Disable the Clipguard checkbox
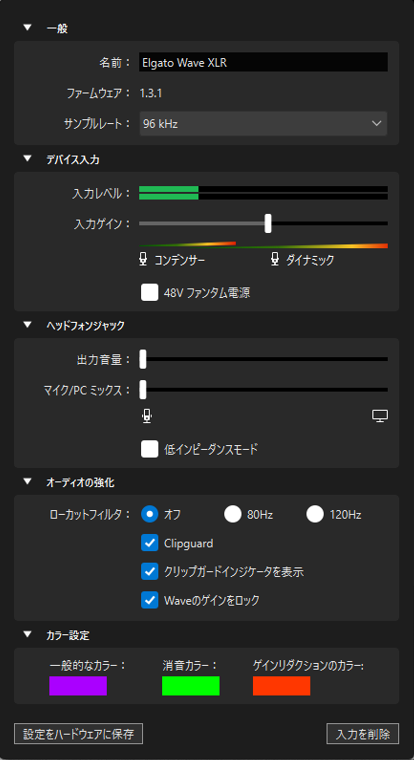414x760 pixels. click(x=150, y=543)
